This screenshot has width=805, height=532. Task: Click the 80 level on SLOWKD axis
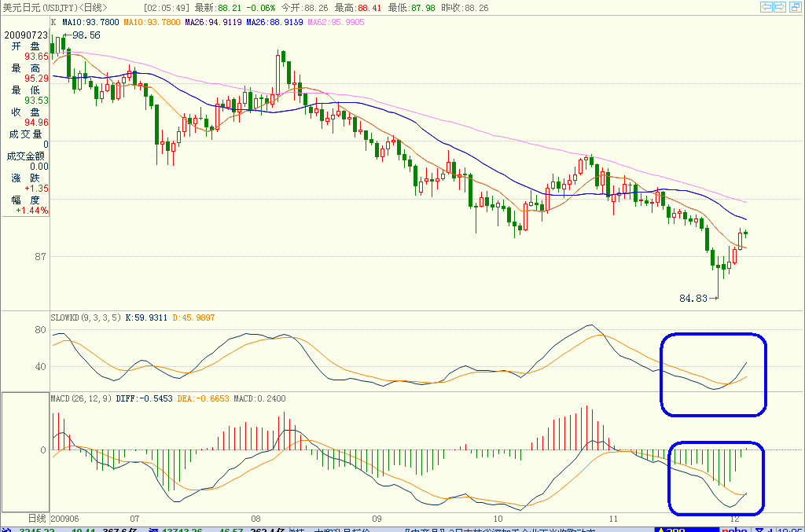point(41,330)
